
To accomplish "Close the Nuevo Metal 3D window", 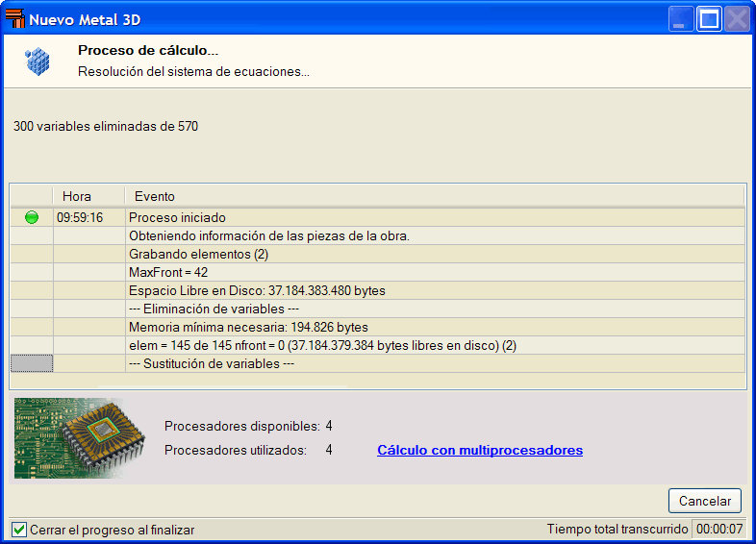I will click(x=737, y=19).
